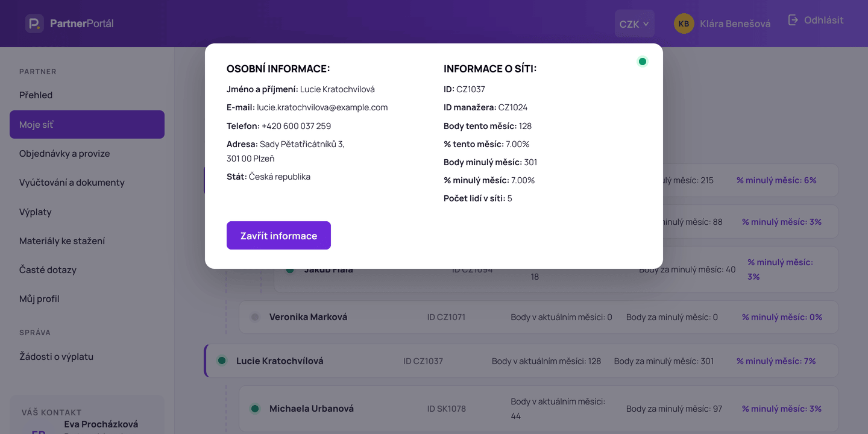The width and height of the screenshot is (868, 434).
Task: Click the status dot on the Lucie Kratochvílová row
Action: (222, 361)
